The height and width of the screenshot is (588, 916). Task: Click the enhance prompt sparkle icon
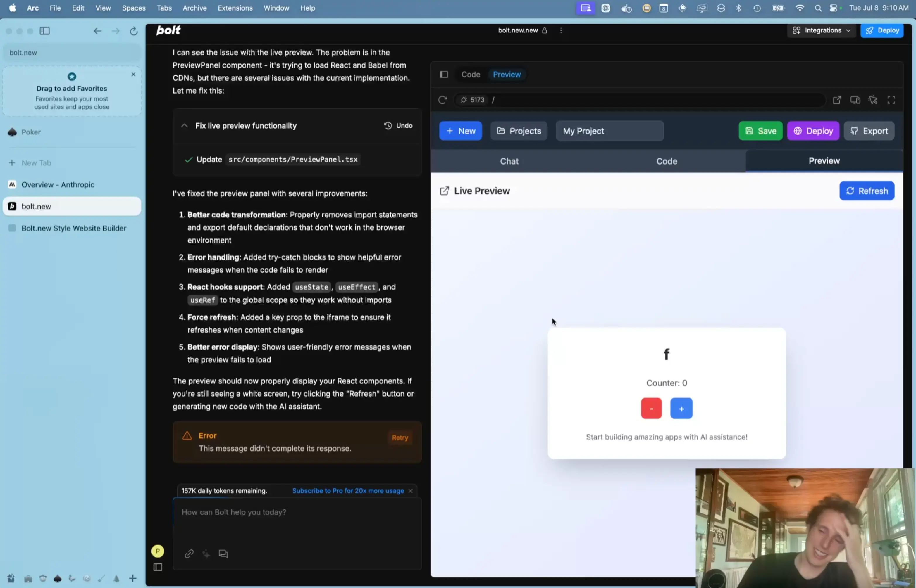coord(206,554)
